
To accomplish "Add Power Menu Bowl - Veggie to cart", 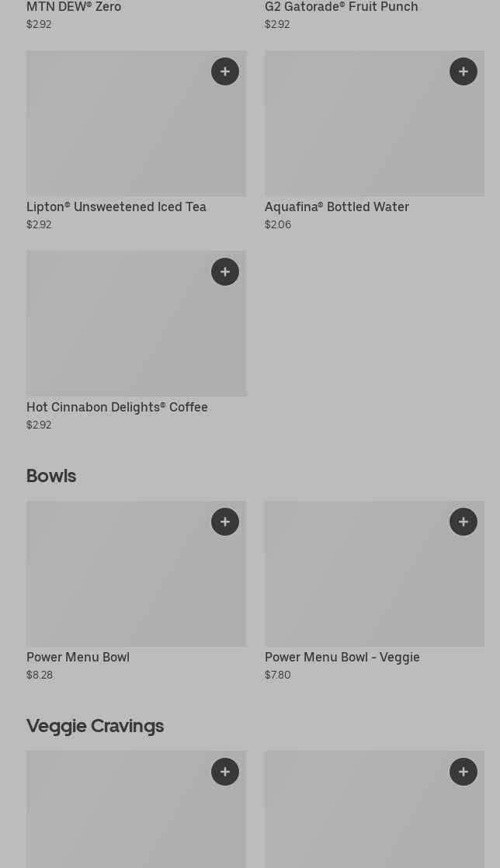I will tap(464, 522).
